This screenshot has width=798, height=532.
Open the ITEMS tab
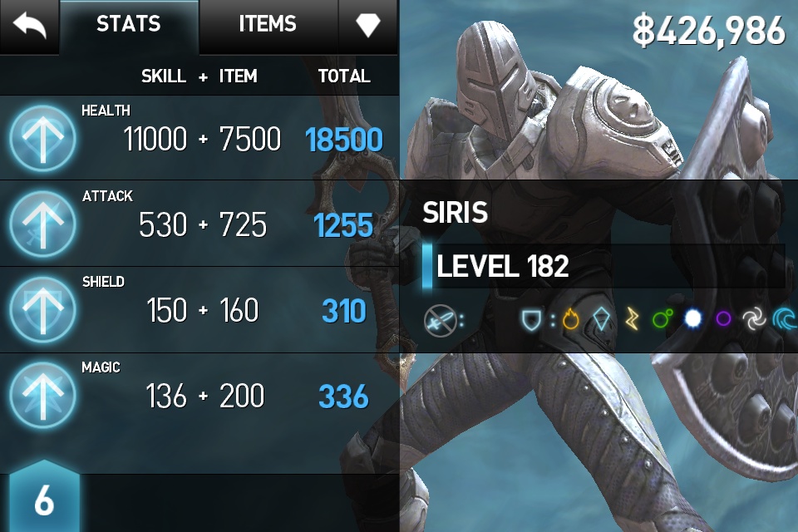[x=268, y=25]
